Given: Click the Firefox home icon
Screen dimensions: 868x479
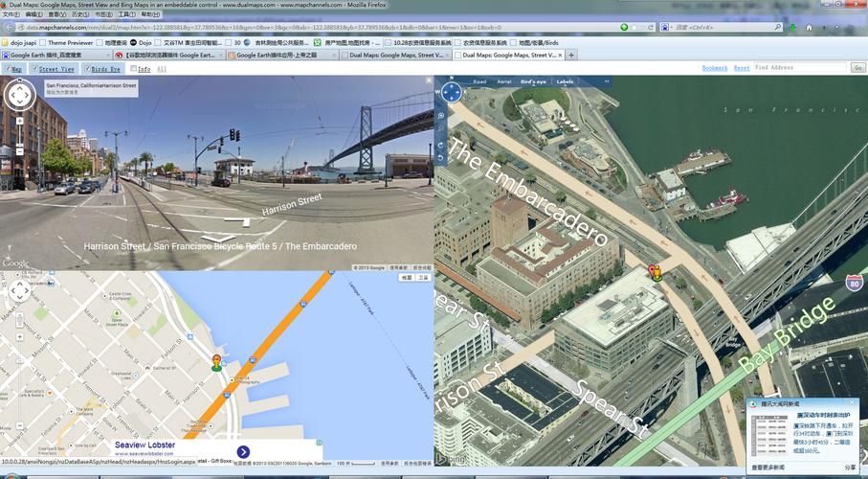Looking at the screenshot, I should coord(809,27).
